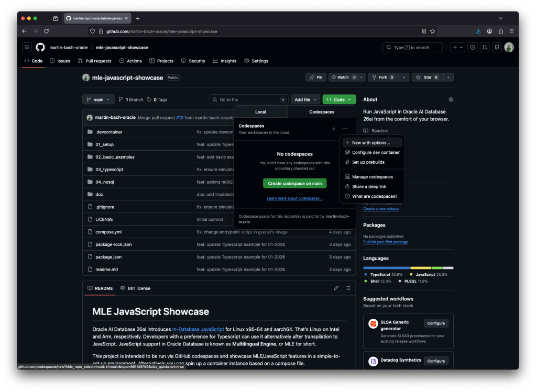This screenshot has height=392, width=536.
Task: Click the plus icon to add codespace
Action: click(334, 129)
